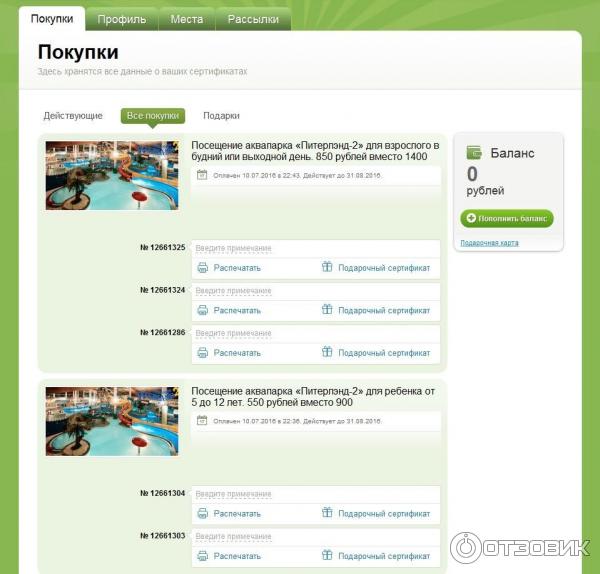This screenshot has height=574, width=600.
Task: Click printer icon for certificate № 12661286
Action: 202,352
